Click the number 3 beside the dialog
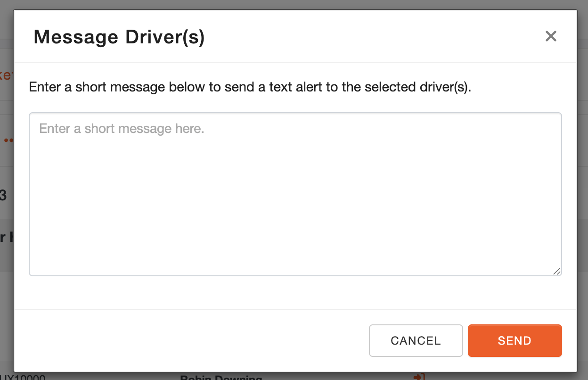The width and height of the screenshot is (588, 380). [x=4, y=195]
